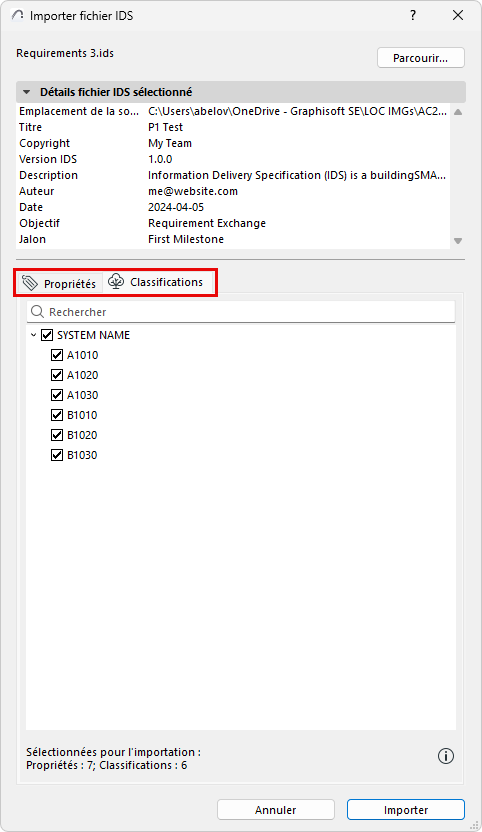The height and width of the screenshot is (832, 482).
Task: Close the Importer fichier IDS dialog
Action: coord(458,15)
